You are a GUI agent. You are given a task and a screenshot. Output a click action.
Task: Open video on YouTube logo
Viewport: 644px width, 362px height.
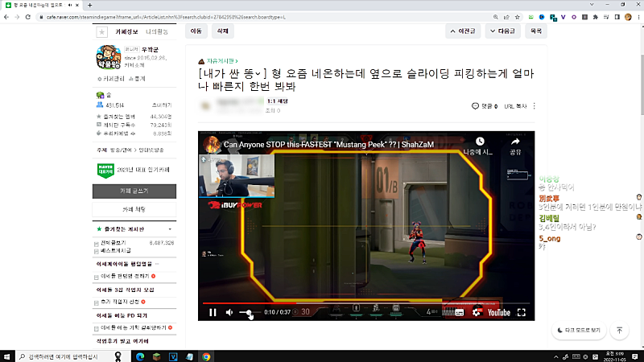pyautogui.click(x=498, y=312)
